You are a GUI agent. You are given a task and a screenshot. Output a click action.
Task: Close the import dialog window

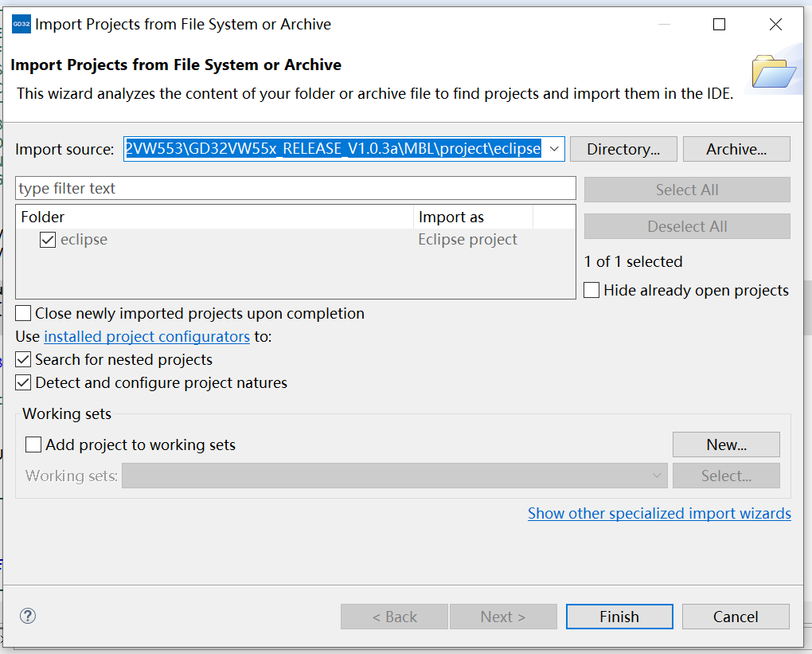775,25
